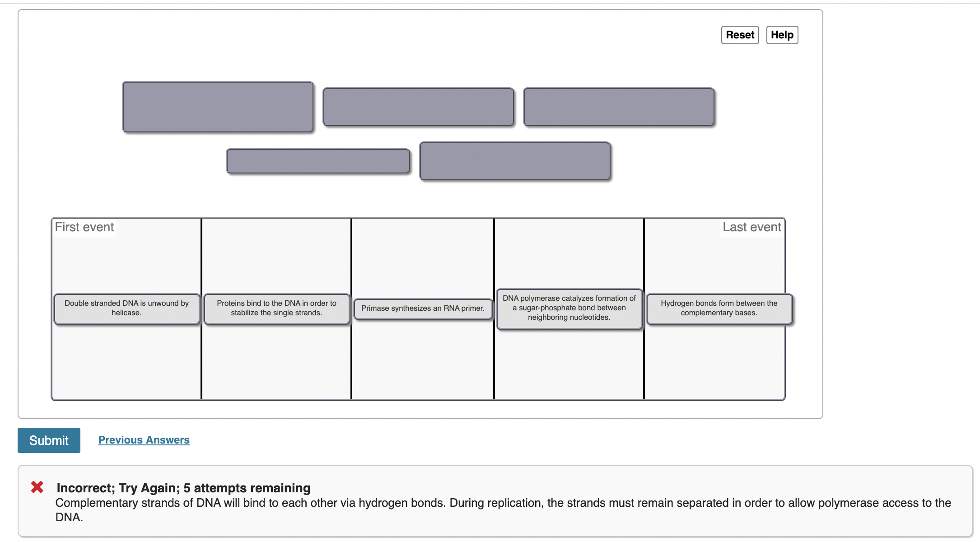Open Previous Answers link
Screen dimensions: 980x542
coord(144,440)
